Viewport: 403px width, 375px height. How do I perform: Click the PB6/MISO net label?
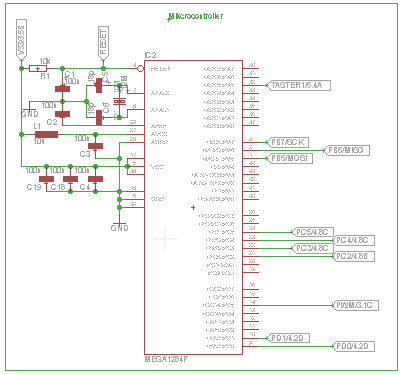click(x=347, y=150)
